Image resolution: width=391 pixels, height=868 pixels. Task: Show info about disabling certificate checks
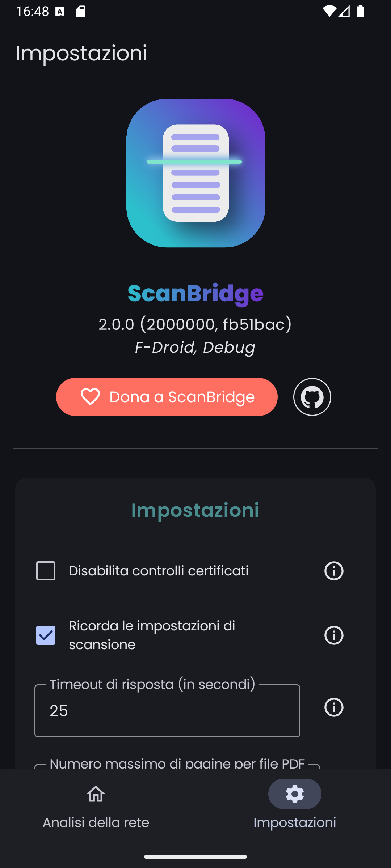click(x=334, y=571)
